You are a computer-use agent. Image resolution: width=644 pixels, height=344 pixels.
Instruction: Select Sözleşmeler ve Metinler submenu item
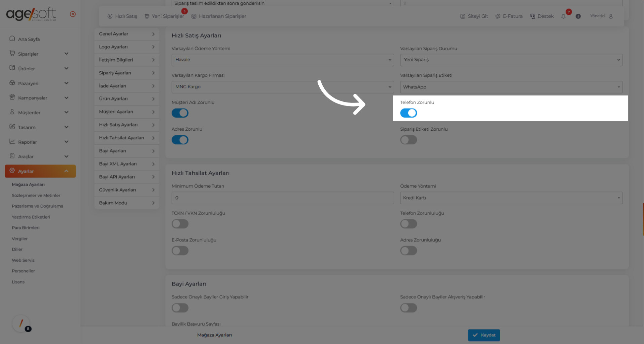click(x=36, y=196)
